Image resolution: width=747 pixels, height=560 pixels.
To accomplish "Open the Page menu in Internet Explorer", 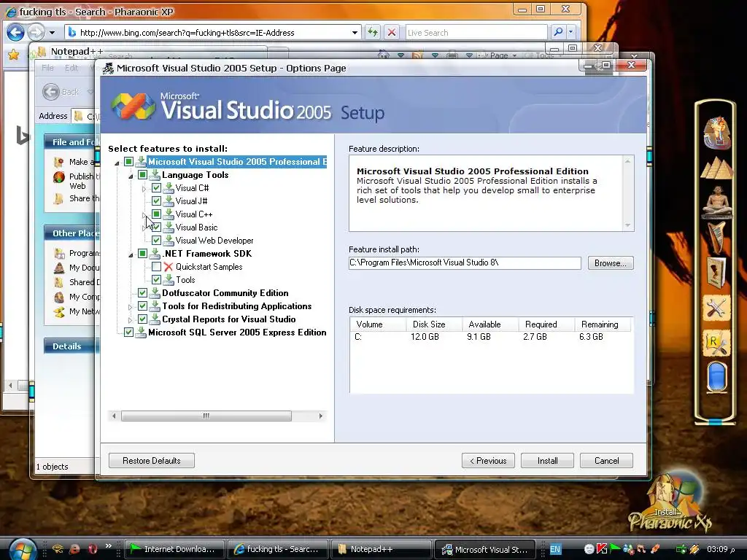I will (x=498, y=55).
